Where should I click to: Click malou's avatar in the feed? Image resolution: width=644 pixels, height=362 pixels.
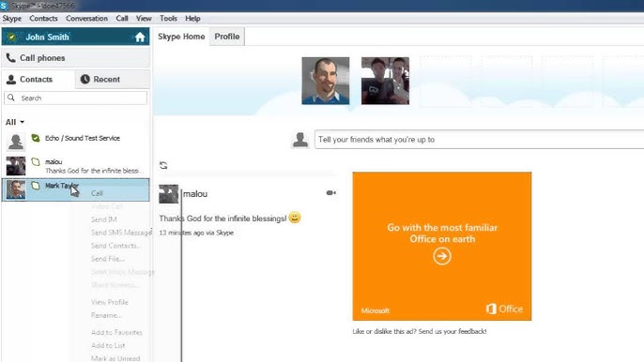(x=169, y=194)
